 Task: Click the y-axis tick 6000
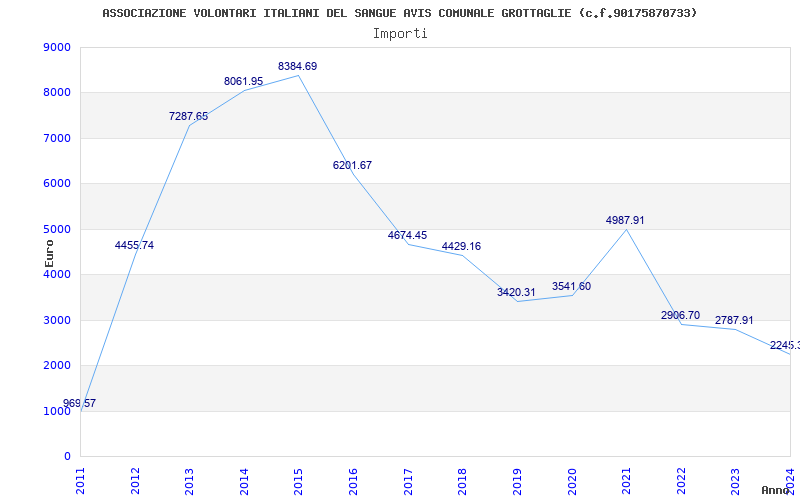(x=57, y=184)
